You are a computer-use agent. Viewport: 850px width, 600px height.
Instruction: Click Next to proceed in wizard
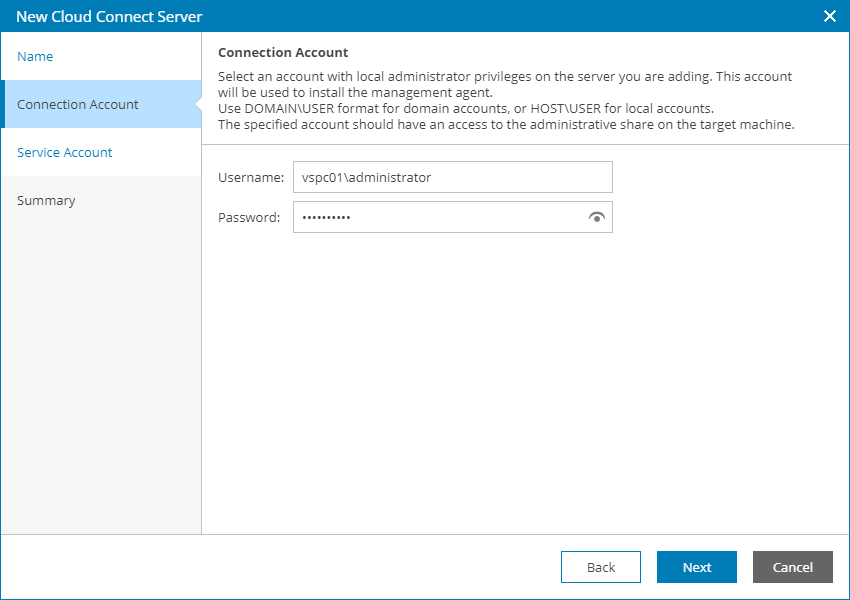696,567
